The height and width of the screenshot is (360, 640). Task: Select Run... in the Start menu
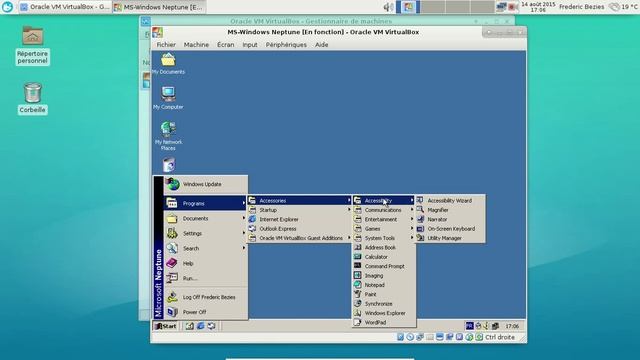click(206, 278)
